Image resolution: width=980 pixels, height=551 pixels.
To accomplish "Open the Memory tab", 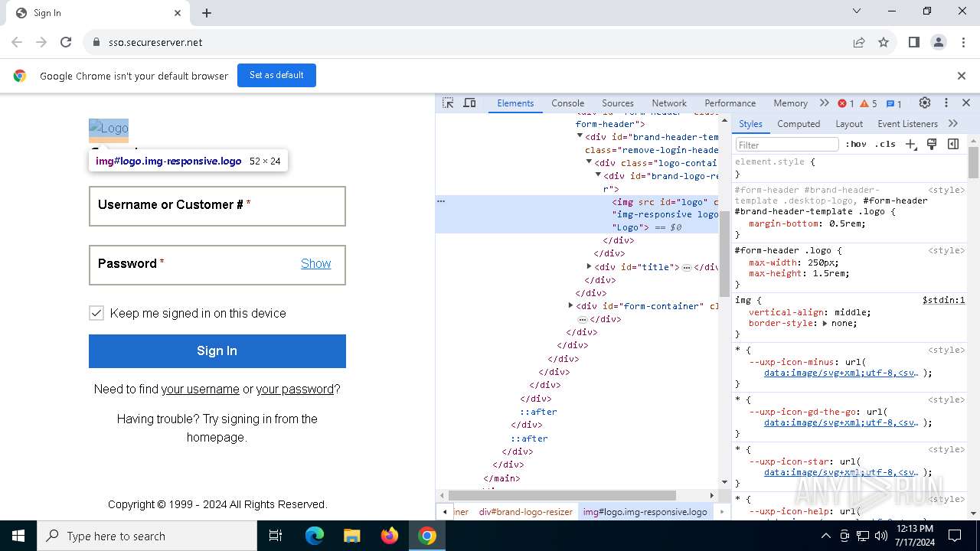I will [x=790, y=103].
